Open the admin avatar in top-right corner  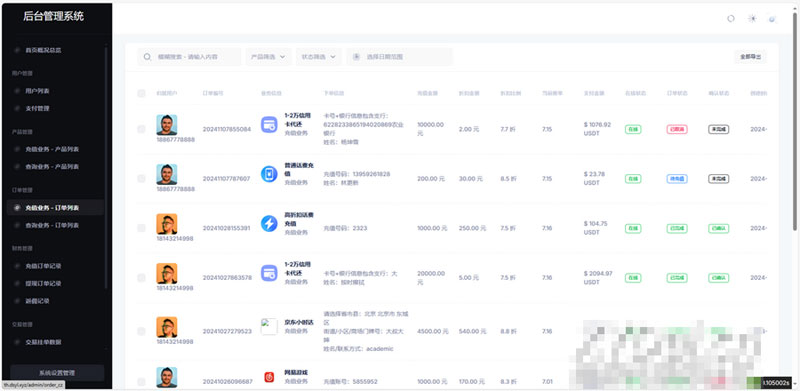point(772,19)
